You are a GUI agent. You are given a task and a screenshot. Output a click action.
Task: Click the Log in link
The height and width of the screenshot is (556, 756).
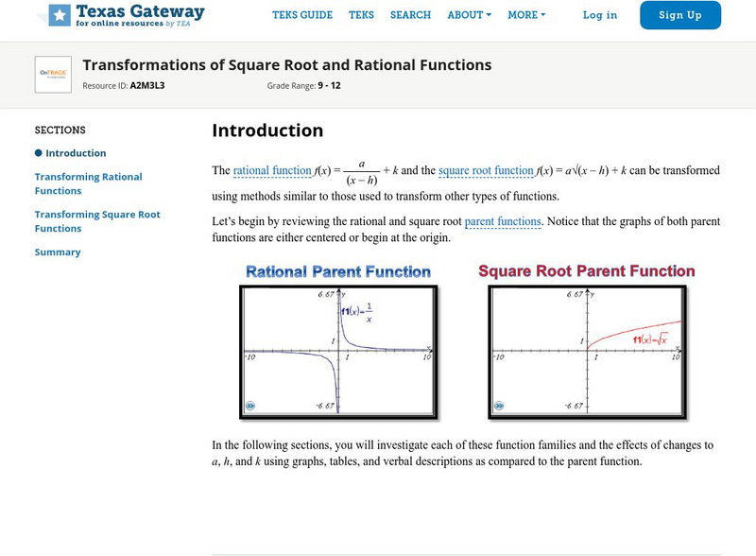click(x=602, y=15)
